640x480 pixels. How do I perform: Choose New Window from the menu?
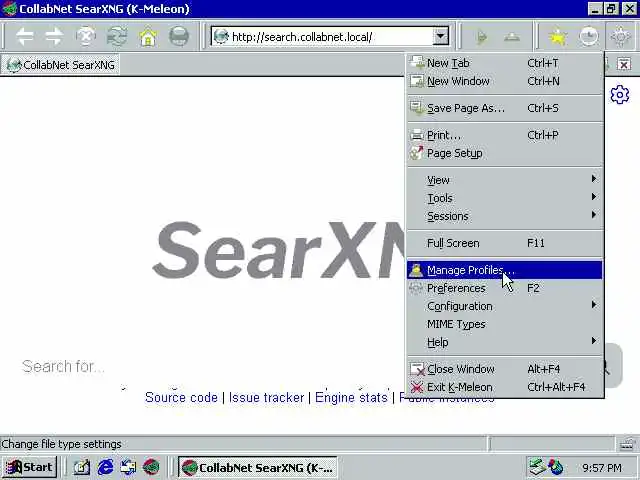pyautogui.click(x=505, y=81)
